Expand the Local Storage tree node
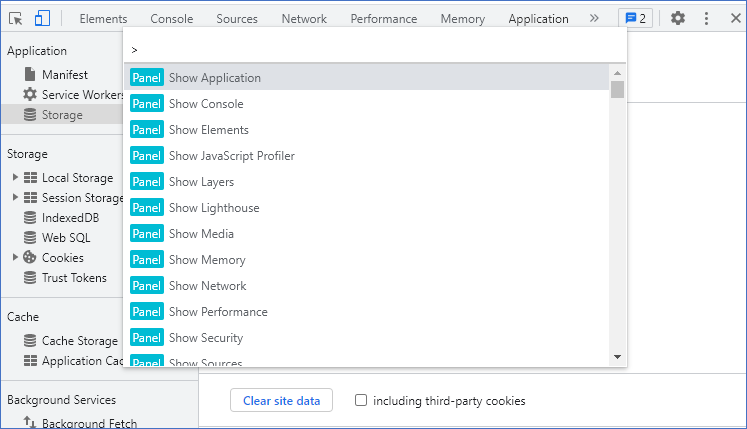 15,178
